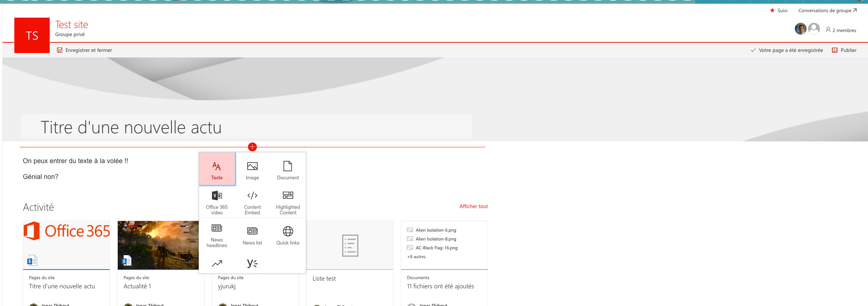Click the 'Activité' section heading

38,207
